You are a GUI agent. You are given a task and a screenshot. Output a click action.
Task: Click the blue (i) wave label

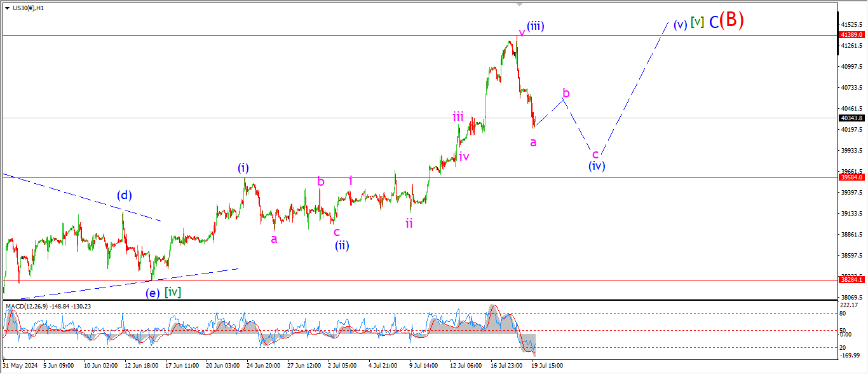(243, 168)
